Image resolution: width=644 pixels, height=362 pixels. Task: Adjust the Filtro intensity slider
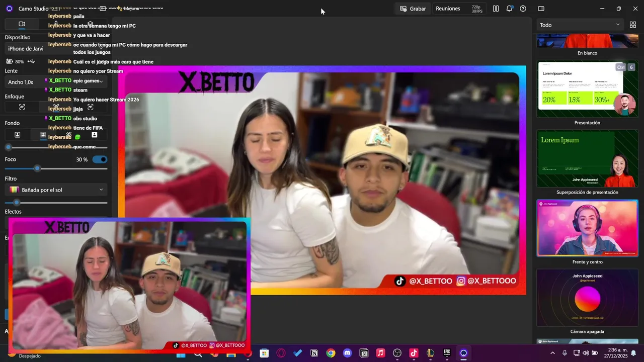(56, 203)
